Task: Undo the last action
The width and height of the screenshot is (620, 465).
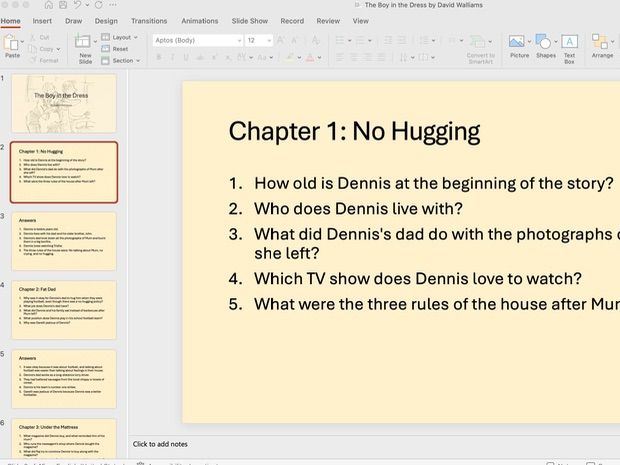Action: point(78,5)
